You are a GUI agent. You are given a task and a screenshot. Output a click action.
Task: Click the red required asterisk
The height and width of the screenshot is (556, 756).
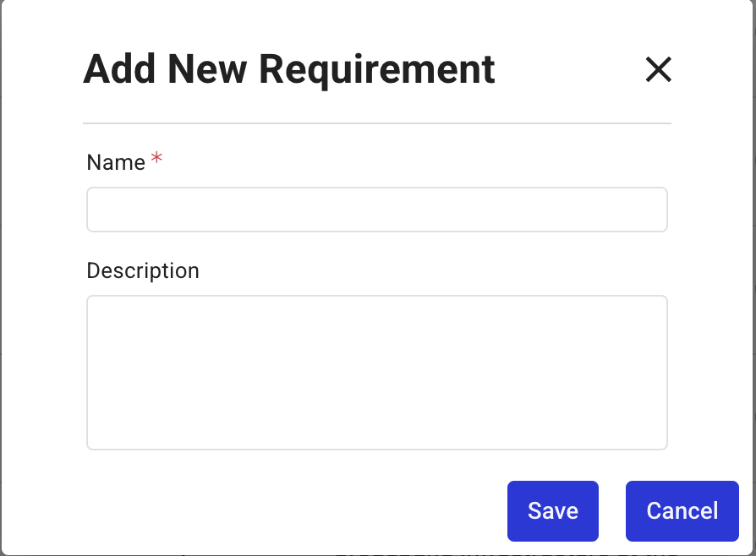pyautogui.click(x=156, y=159)
